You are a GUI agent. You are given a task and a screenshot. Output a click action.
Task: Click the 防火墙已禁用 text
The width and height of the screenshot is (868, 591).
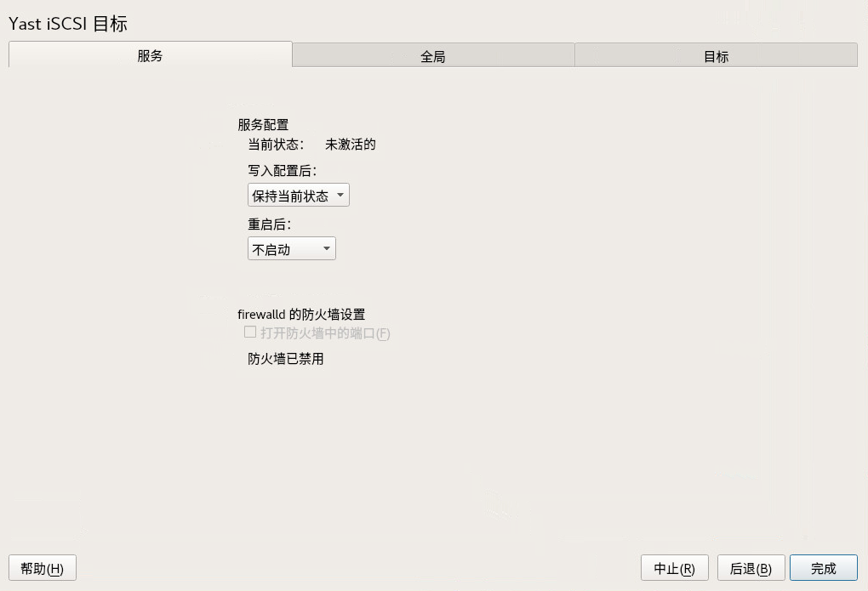tap(286, 359)
